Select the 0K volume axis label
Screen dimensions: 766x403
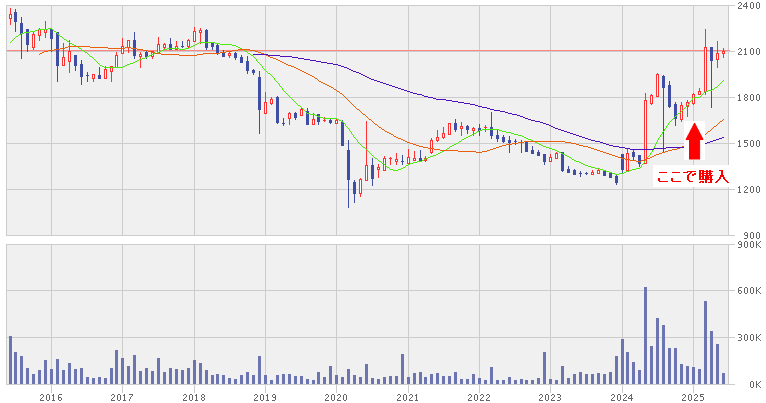click(755, 384)
